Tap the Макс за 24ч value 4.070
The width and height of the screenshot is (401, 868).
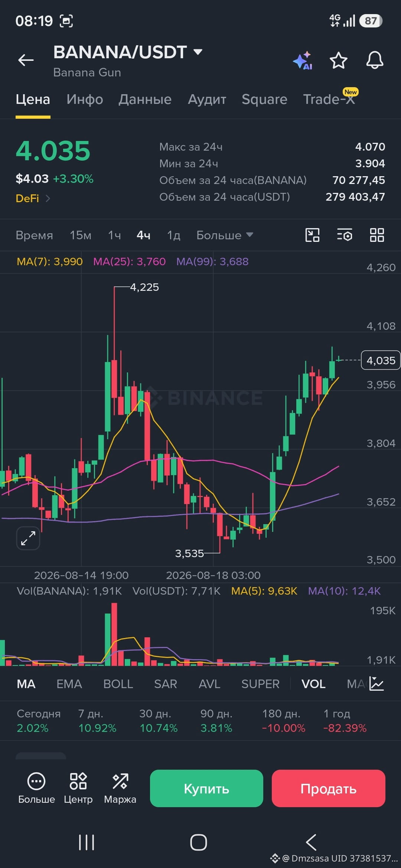click(x=370, y=147)
